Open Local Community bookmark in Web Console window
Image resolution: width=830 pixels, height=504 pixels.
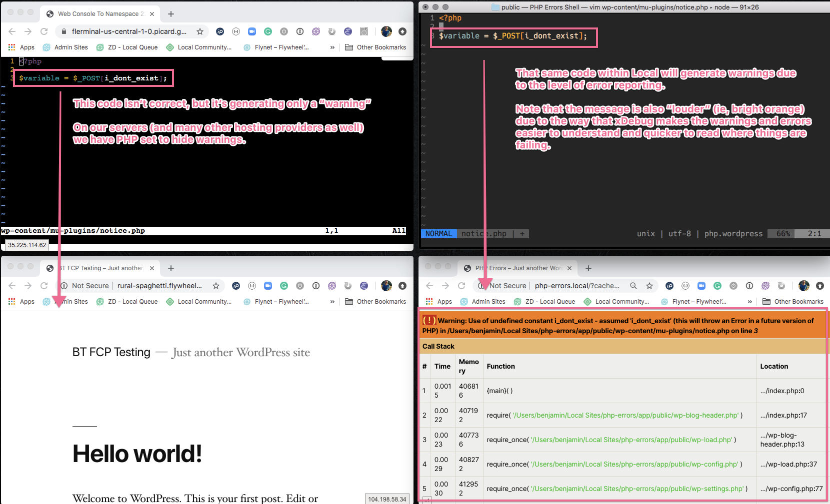tap(199, 47)
